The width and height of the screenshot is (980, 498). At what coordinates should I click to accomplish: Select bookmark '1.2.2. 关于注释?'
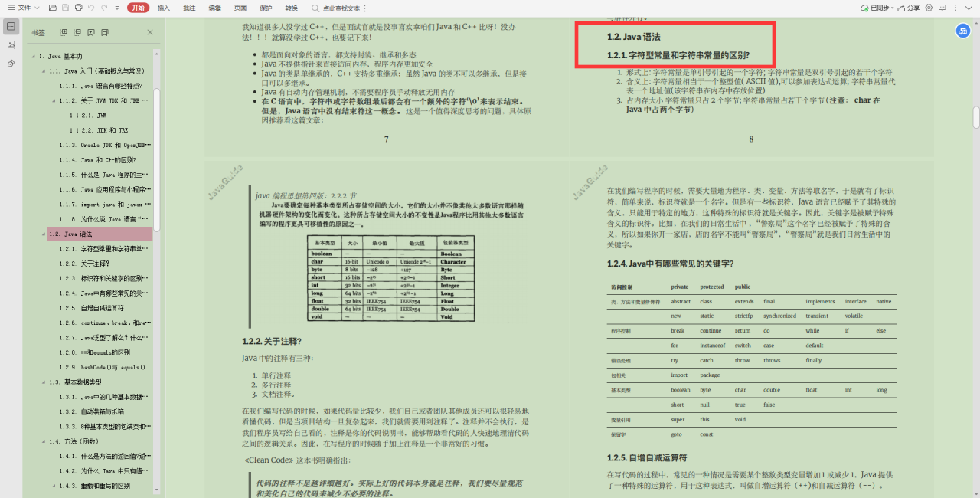(x=87, y=264)
